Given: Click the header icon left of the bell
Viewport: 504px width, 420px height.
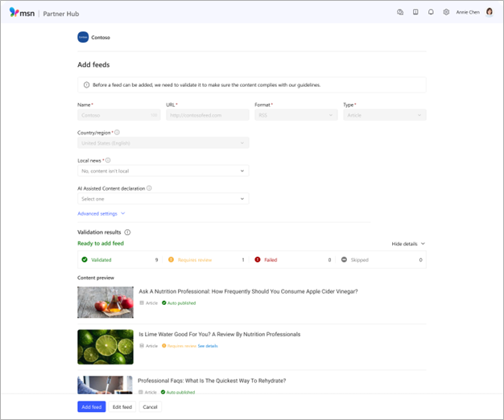Looking at the screenshot, I should [x=415, y=12].
